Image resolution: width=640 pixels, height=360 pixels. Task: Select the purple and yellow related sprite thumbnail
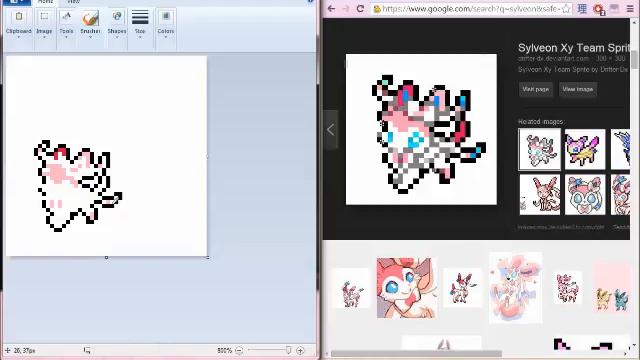click(585, 149)
